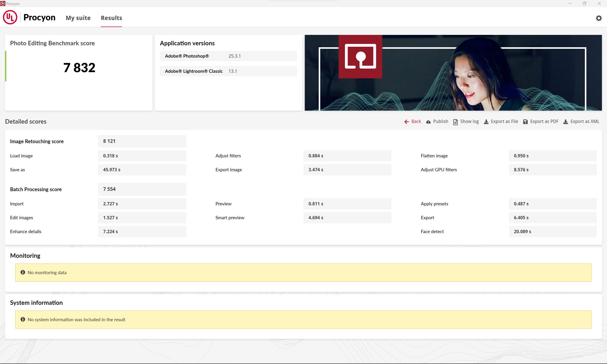Click the system information notice info icon

coord(23,319)
